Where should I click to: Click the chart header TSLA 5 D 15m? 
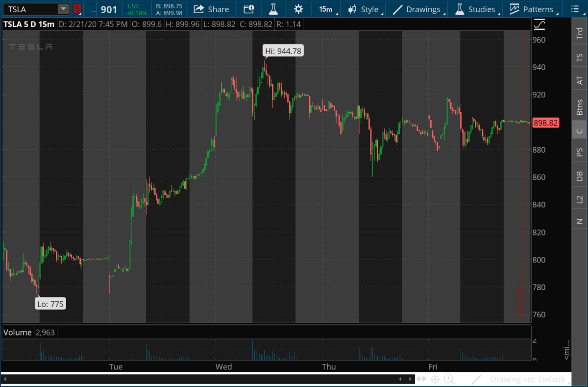pos(29,24)
